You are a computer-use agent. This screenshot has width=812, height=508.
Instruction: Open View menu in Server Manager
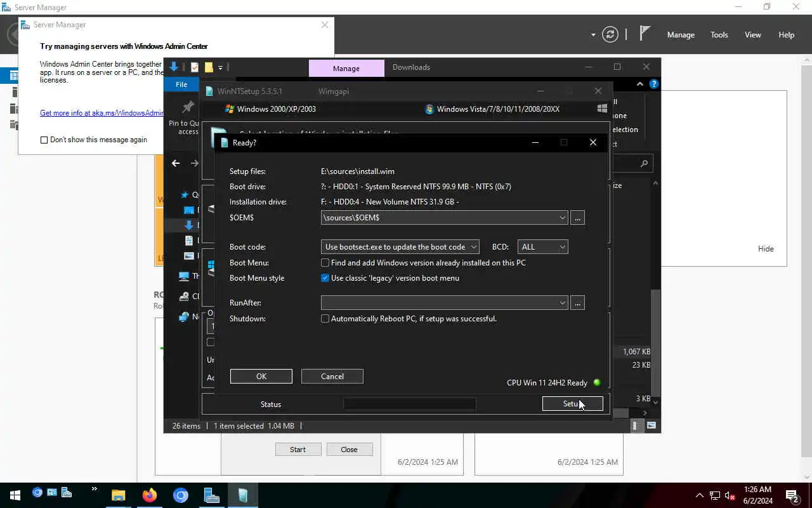[752, 35]
